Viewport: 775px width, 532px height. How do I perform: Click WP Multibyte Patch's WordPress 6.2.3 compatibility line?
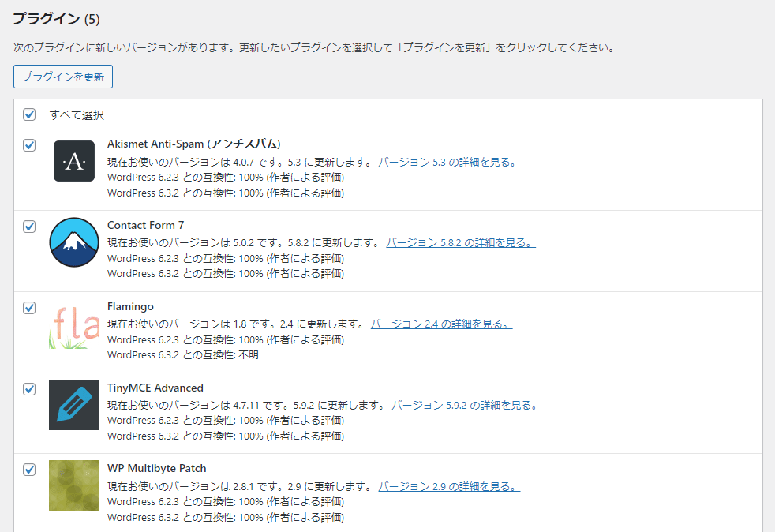pyautogui.click(x=226, y=502)
